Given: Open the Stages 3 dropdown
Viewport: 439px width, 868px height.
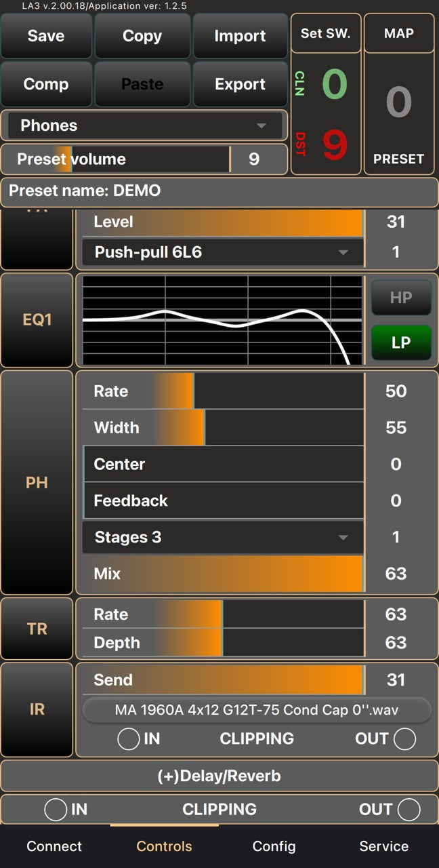Looking at the screenshot, I should tap(223, 537).
